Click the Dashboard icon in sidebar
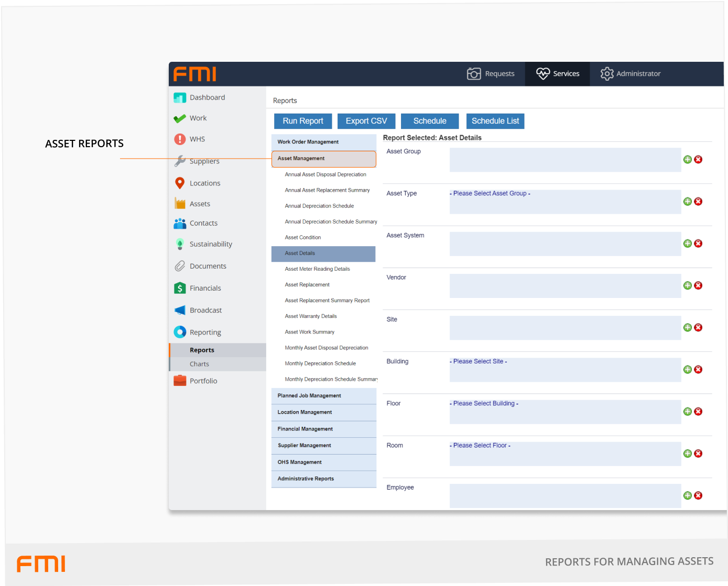This screenshot has width=728, height=586. tap(180, 98)
